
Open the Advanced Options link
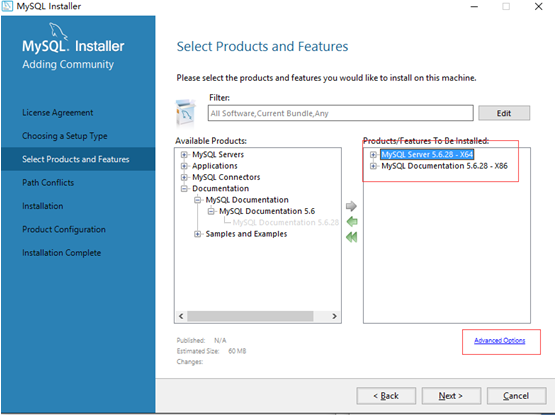(x=499, y=341)
